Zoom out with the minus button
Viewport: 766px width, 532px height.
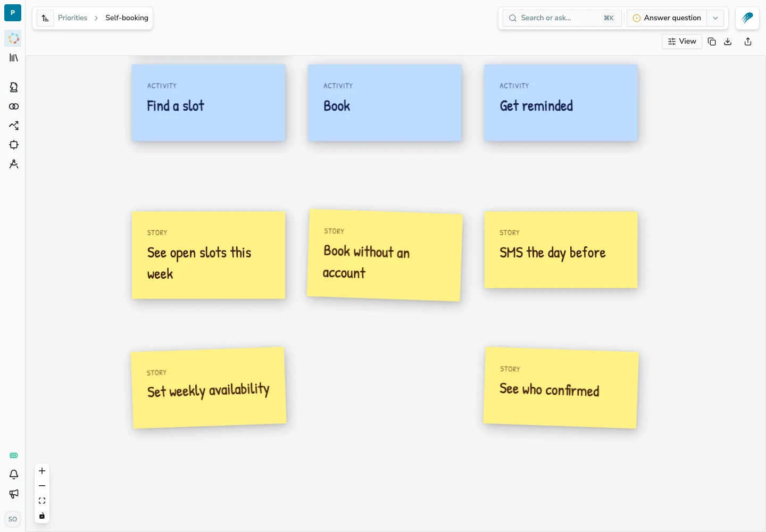(42, 486)
